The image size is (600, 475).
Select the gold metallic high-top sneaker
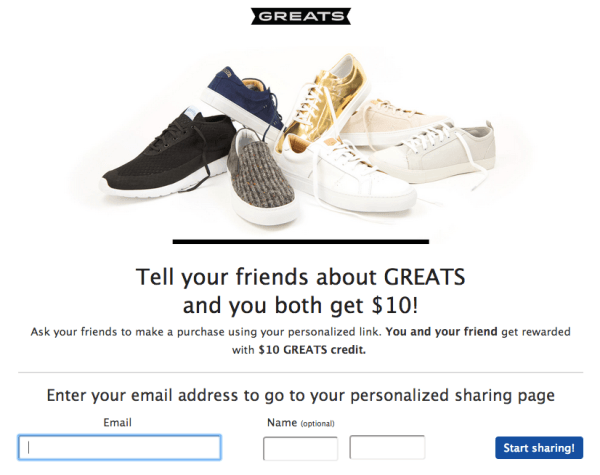tap(316, 100)
